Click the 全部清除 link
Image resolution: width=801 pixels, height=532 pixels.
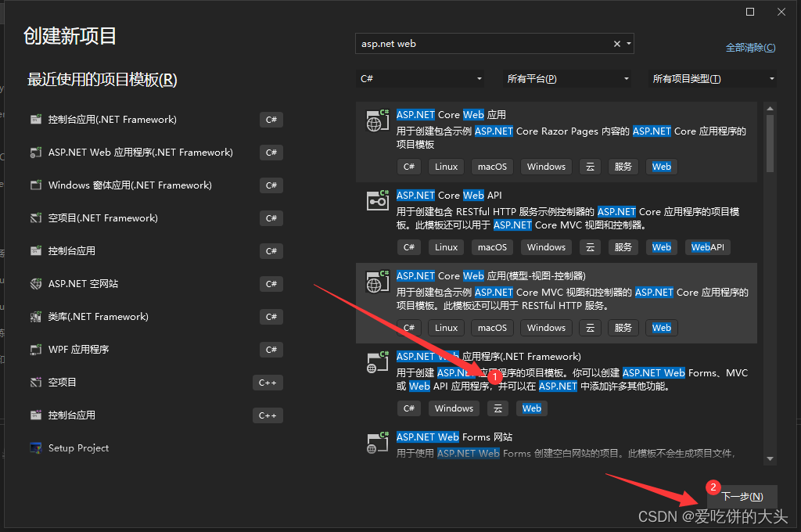pos(750,48)
